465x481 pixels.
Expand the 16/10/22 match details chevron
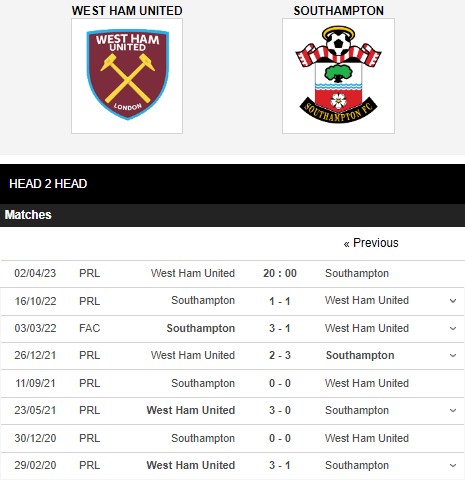(453, 301)
